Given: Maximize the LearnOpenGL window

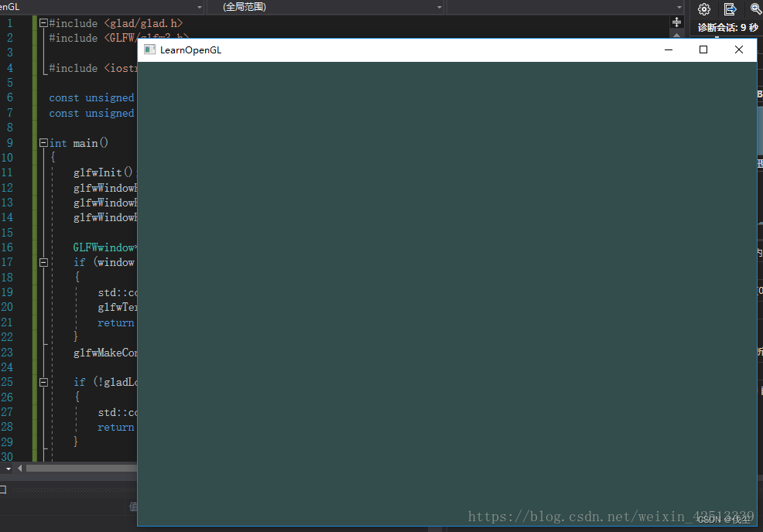Looking at the screenshot, I should tap(703, 49).
